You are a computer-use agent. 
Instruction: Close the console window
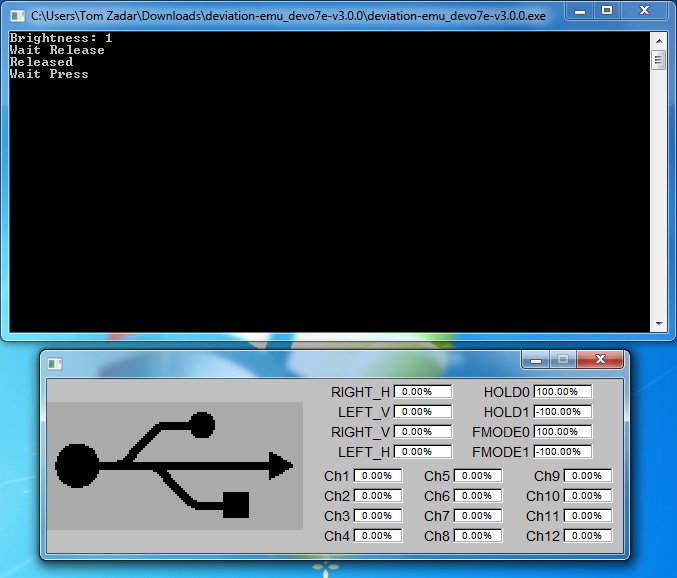click(x=644, y=11)
